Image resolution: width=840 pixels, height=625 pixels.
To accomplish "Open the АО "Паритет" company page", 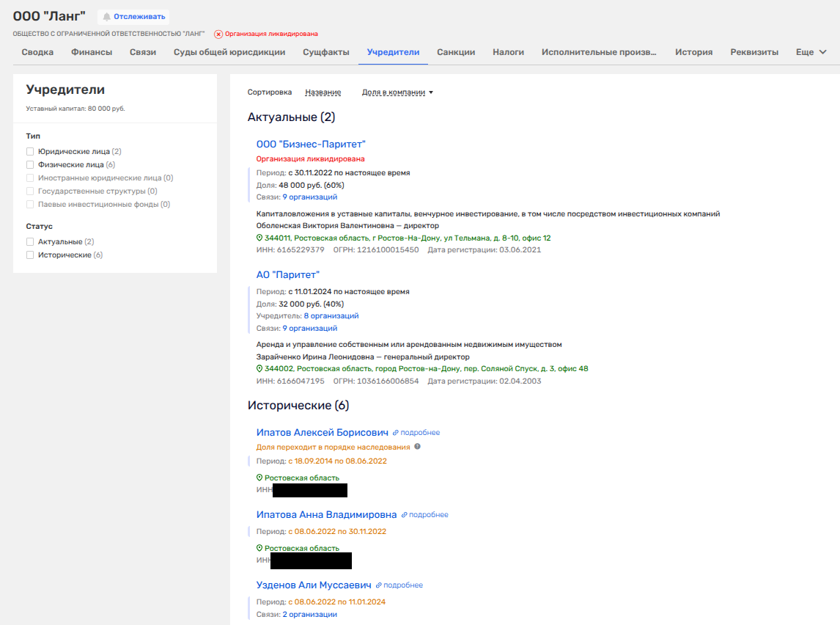I will click(x=288, y=275).
